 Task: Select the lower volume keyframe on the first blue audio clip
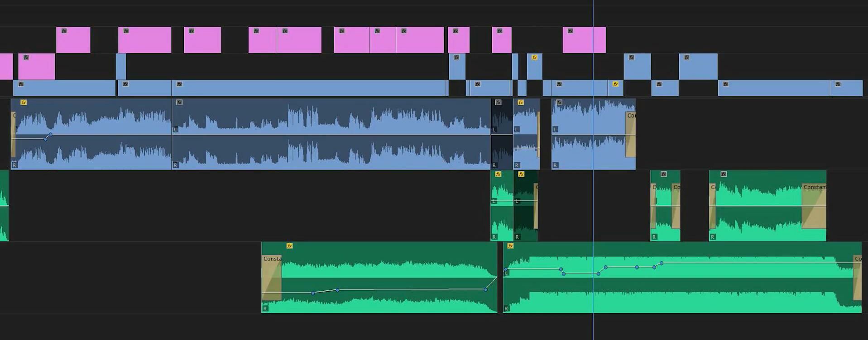(45, 139)
